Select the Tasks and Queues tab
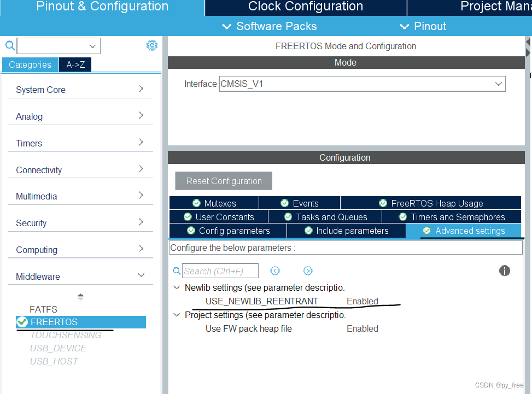 click(x=326, y=216)
